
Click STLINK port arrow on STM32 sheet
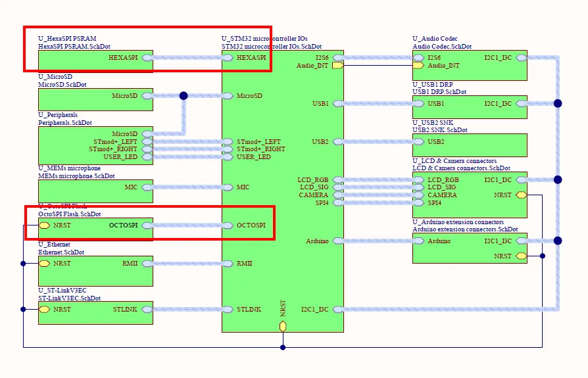228,310
